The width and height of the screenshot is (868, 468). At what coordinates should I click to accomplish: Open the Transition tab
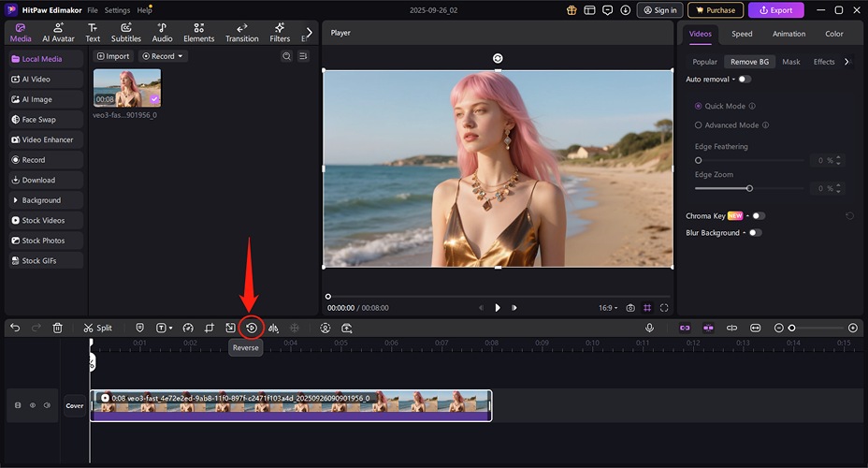click(x=242, y=33)
